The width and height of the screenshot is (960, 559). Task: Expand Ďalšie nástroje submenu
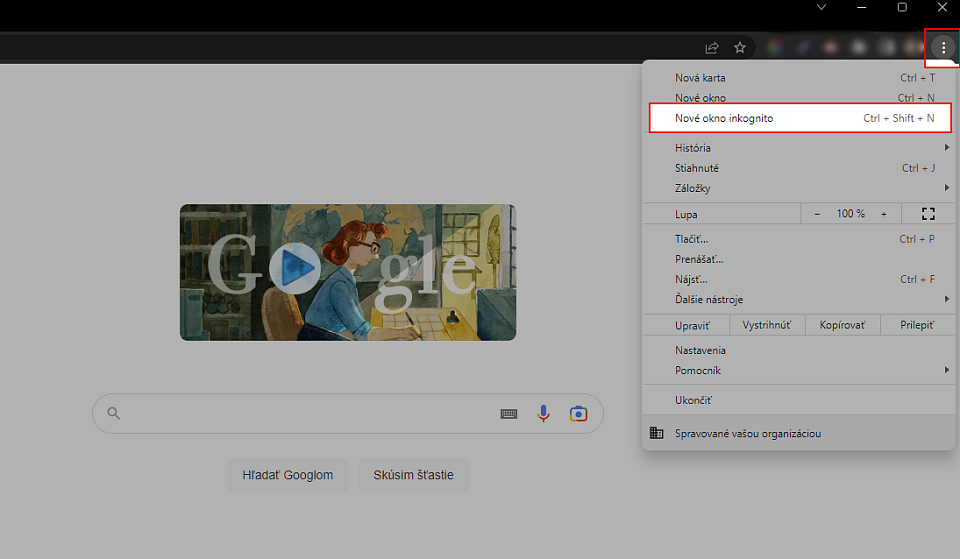(798, 299)
